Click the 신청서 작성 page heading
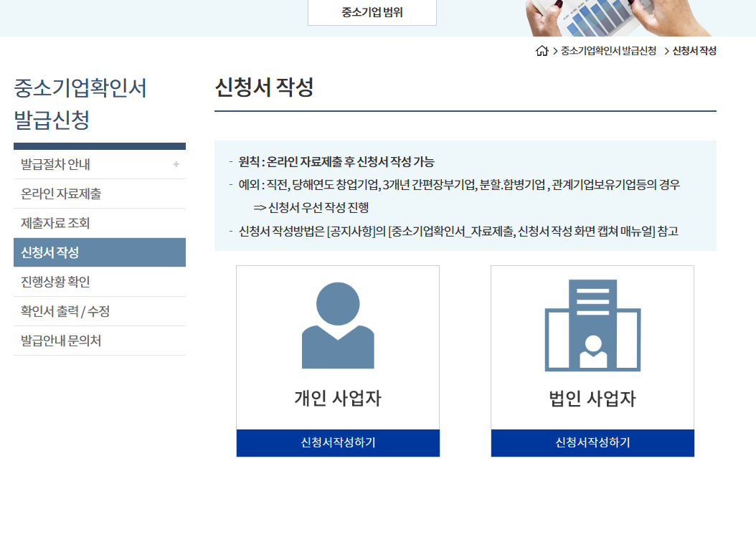Image resolution: width=756 pixels, height=542 pixels. [x=264, y=87]
